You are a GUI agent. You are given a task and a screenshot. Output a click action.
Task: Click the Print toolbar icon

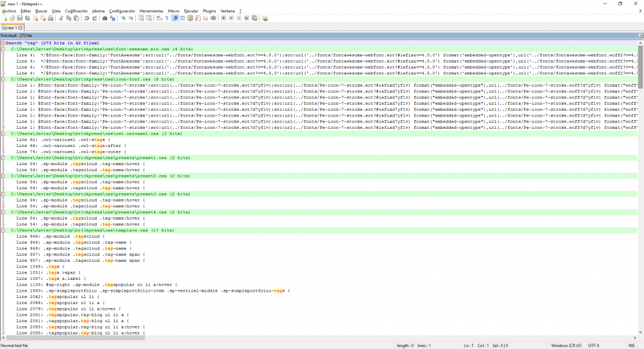point(50,18)
